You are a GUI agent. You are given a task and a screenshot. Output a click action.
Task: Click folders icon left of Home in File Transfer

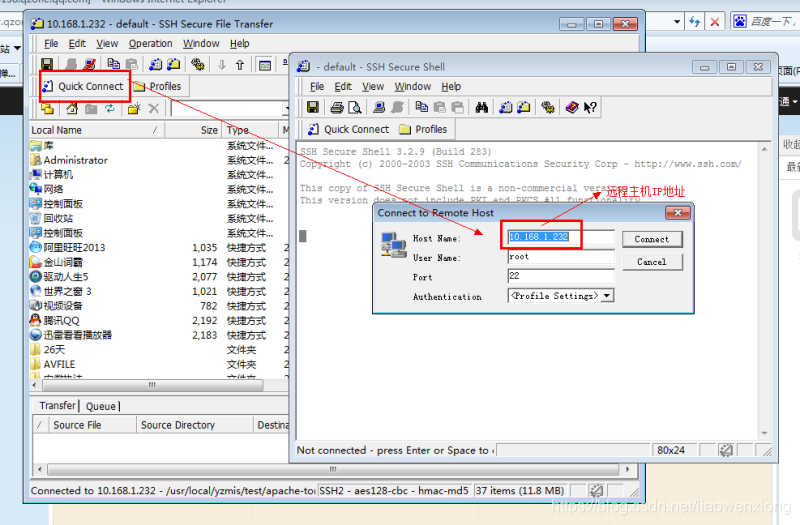(47, 108)
